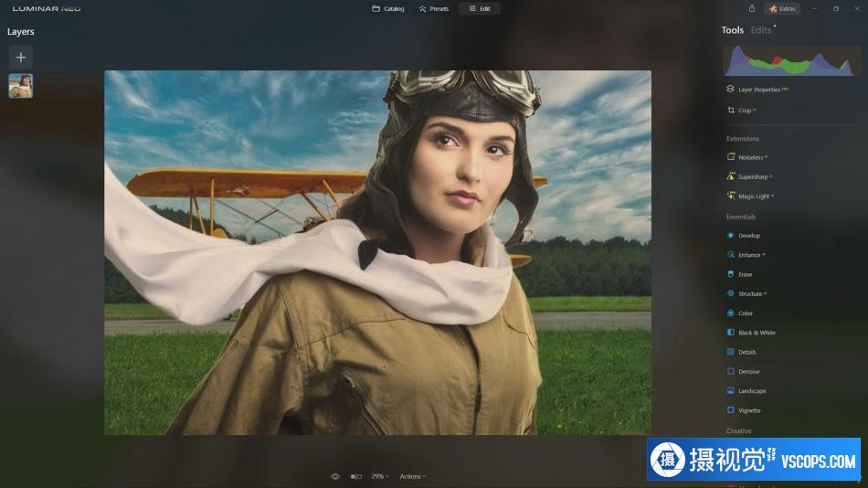Click the Essentials section label
868x488 pixels.
741,217
